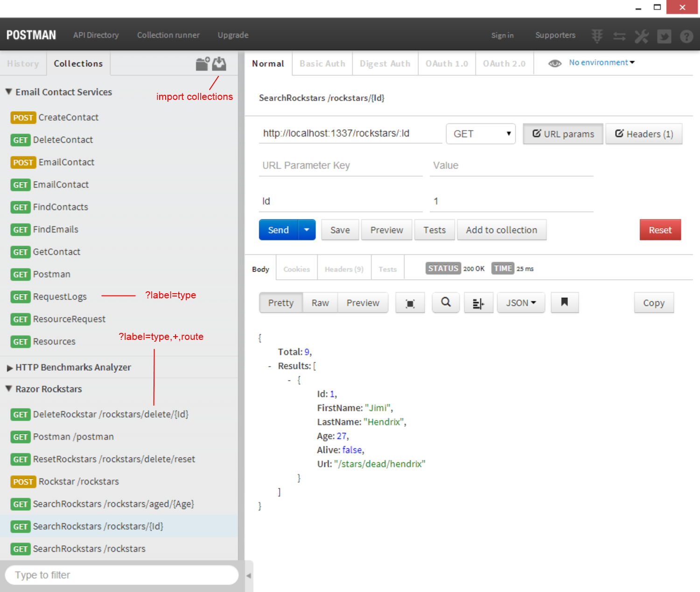This screenshot has width=700, height=592.
Task: Click the import collections icon
Action: [x=219, y=63]
